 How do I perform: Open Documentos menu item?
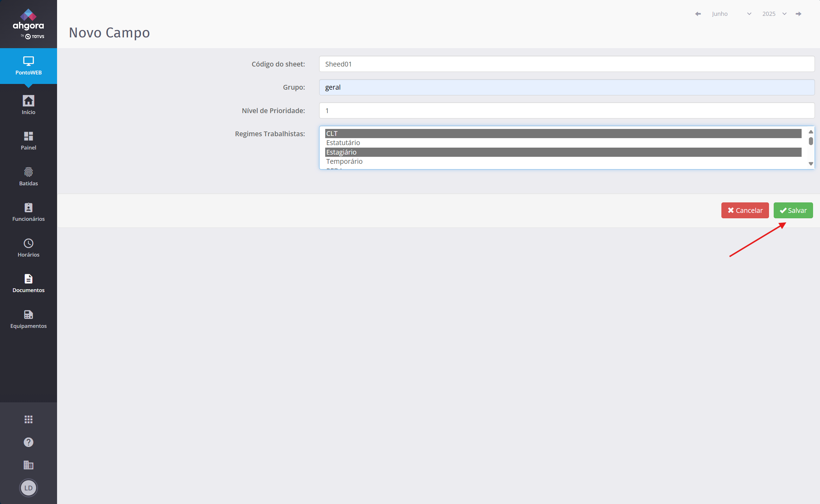pos(28,283)
